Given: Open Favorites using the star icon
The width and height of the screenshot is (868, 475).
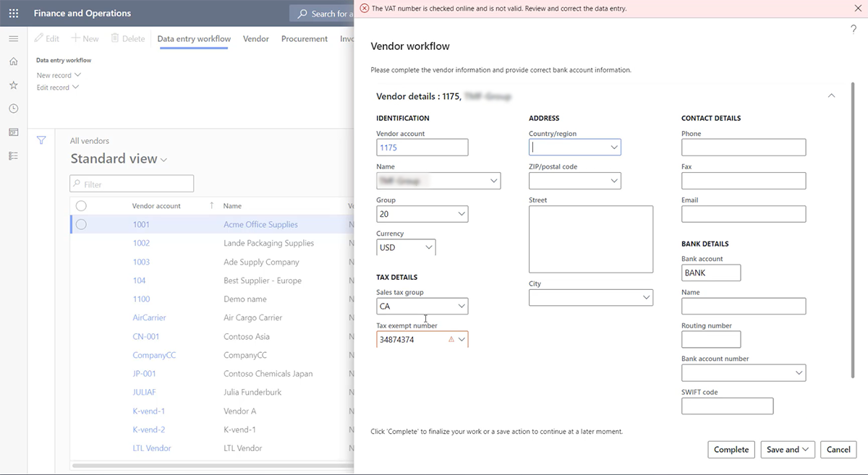Looking at the screenshot, I should (13, 85).
